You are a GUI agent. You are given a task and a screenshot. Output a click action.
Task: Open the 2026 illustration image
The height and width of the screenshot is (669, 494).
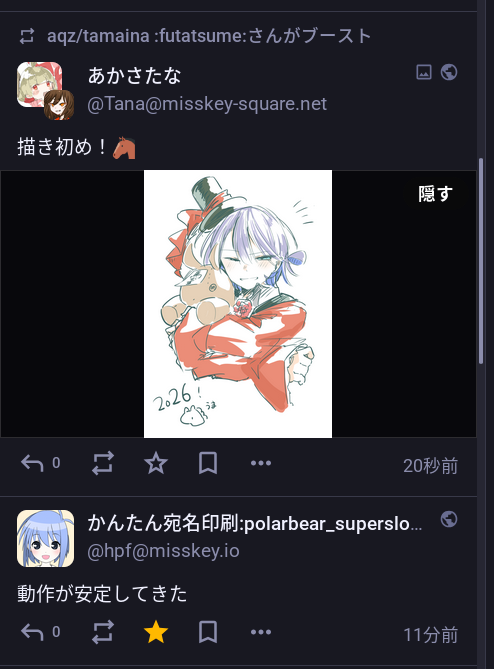(x=238, y=304)
